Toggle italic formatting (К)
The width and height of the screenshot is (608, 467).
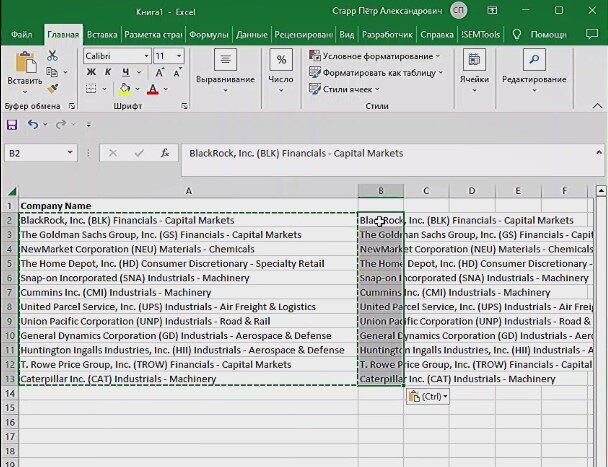tap(108, 72)
